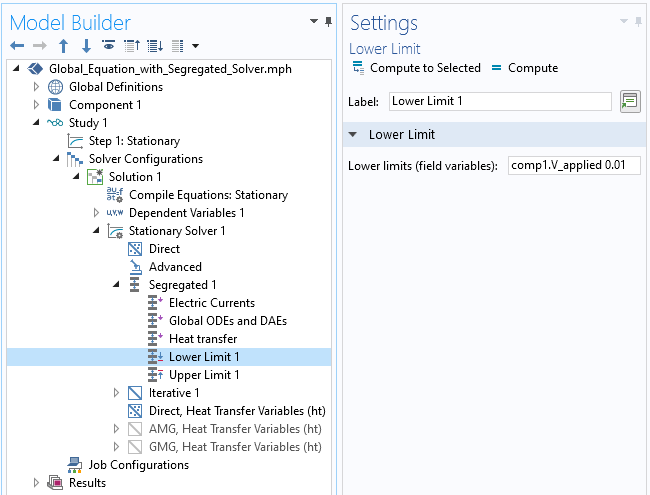This screenshot has height=495, width=650.
Task: Select the Solution 1 icon
Action: [95, 177]
